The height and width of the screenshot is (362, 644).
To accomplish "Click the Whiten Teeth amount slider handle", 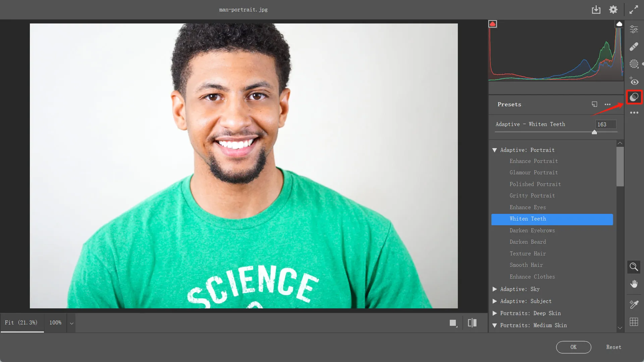I will [x=594, y=132].
